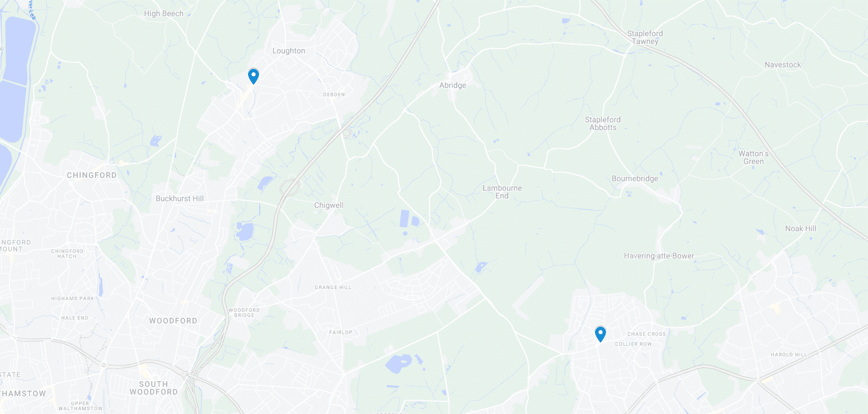
Task: Click the Grange Hill label
Action: click(334, 287)
